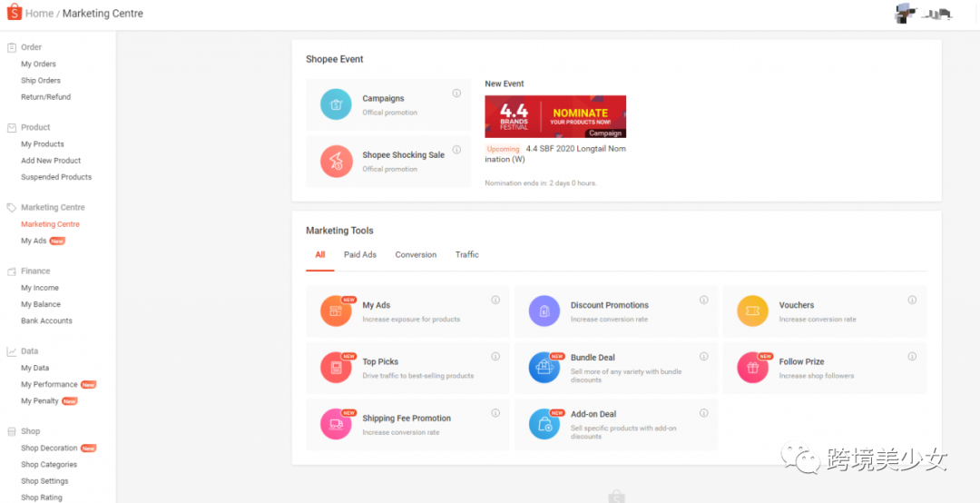980x503 pixels.
Task: Click info icon on Bundle Deal card
Action: pyautogui.click(x=704, y=356)
